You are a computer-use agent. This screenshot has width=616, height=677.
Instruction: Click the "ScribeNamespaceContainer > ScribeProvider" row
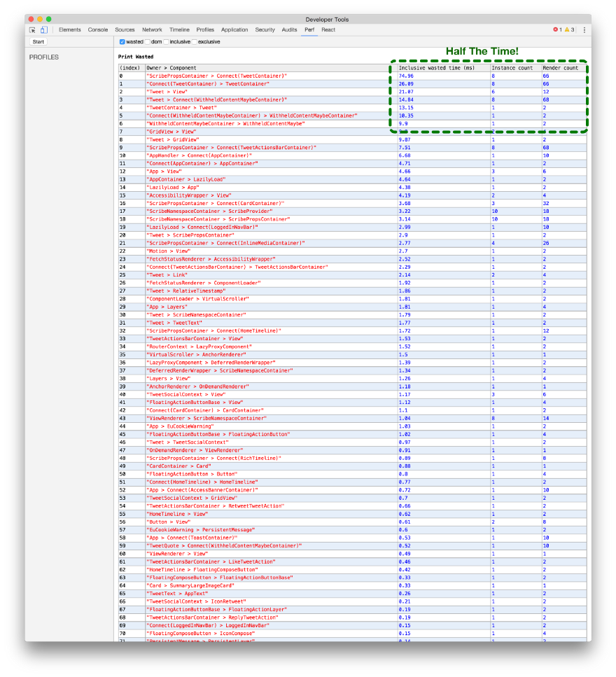pos(352,211)
